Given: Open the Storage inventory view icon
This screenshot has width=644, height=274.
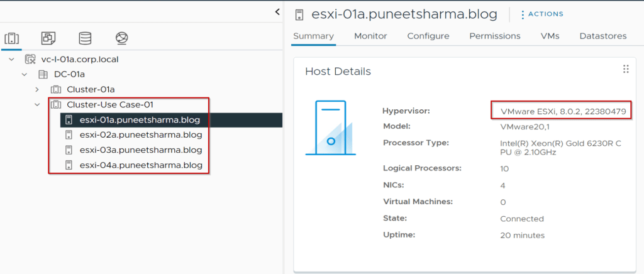Looking at the screenshot, I should pyautogui.click(x=85, y=38).
